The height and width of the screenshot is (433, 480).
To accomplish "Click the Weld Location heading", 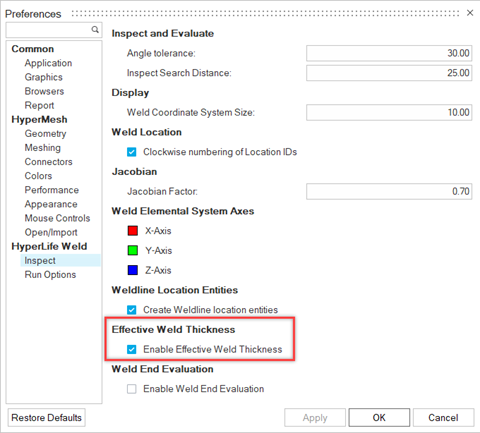I will pyautogui.click(x=147, y=132).
